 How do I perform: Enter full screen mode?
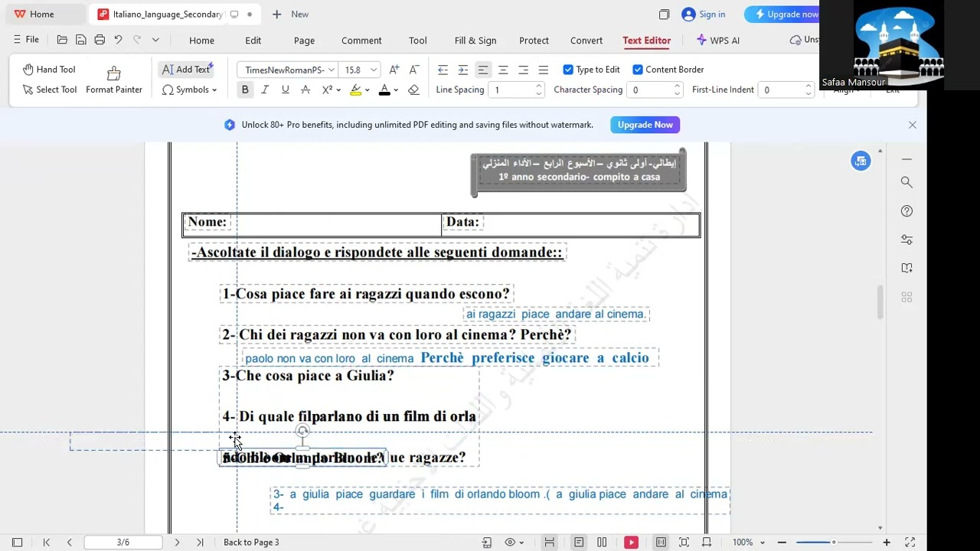pyautogui.click(x=910, y=542)
